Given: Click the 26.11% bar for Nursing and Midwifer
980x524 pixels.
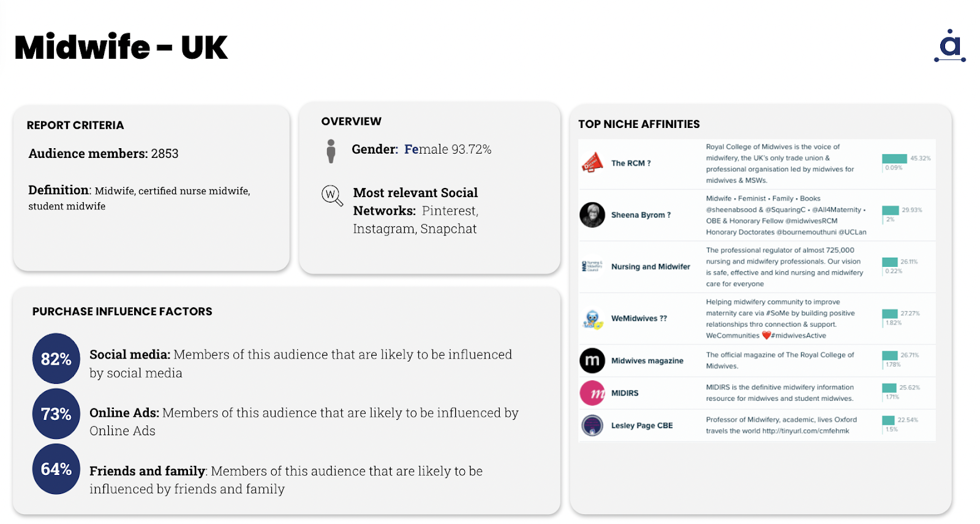Looking at the screenshot, I should 890,262.
